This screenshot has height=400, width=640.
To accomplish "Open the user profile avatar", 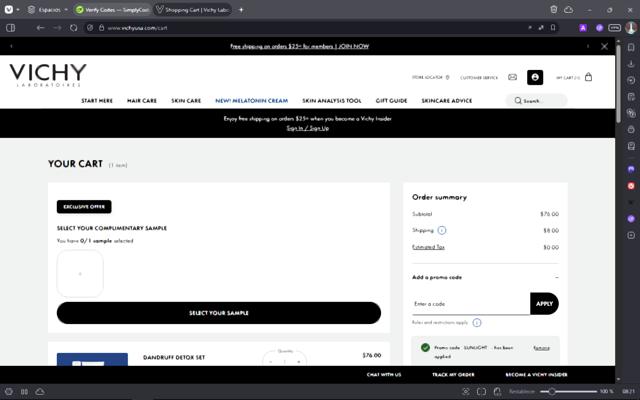I will click(631, 27).
